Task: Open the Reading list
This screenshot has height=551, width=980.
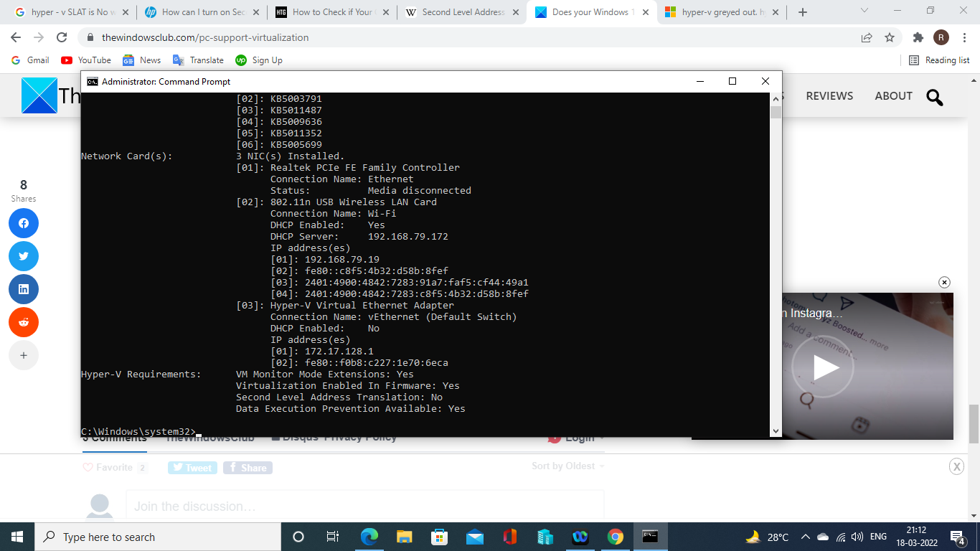Action: coord(939,60)
